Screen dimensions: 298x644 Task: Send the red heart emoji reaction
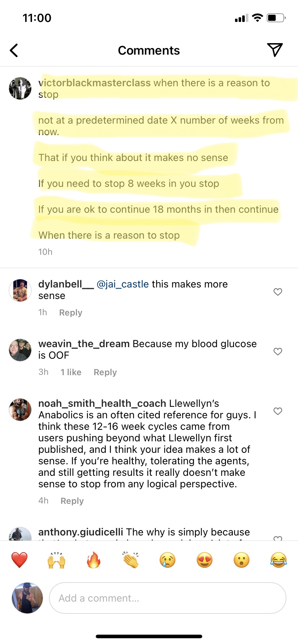pos(19,560)
